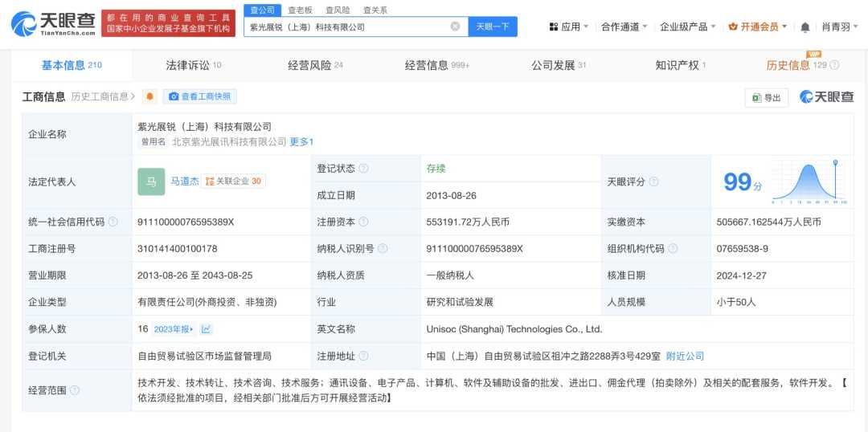The width and height of the screenshot is (868, 432).
Task: Select the 查老板 search tab
Action: (301, 10)
